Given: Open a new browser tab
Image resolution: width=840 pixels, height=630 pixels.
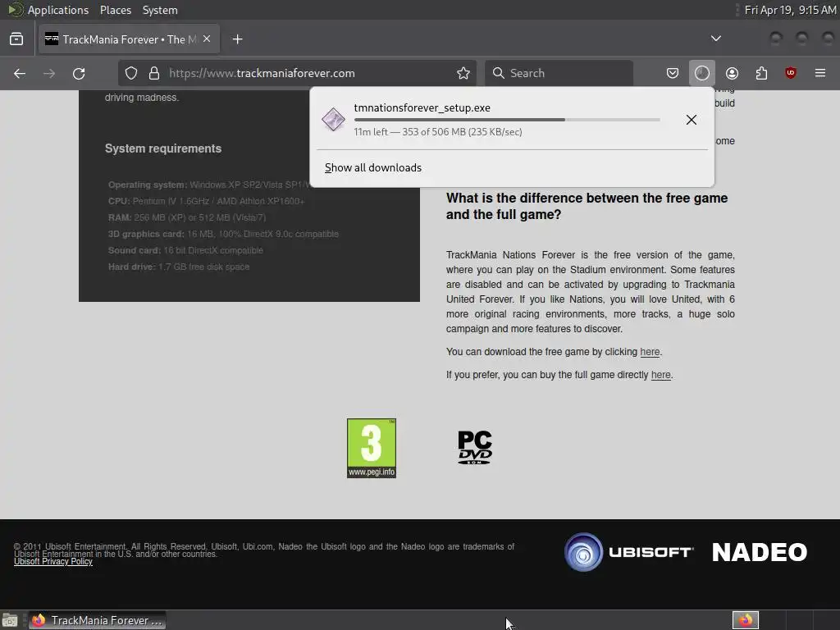Looking at the screenshot, I should tap(237, 39).
